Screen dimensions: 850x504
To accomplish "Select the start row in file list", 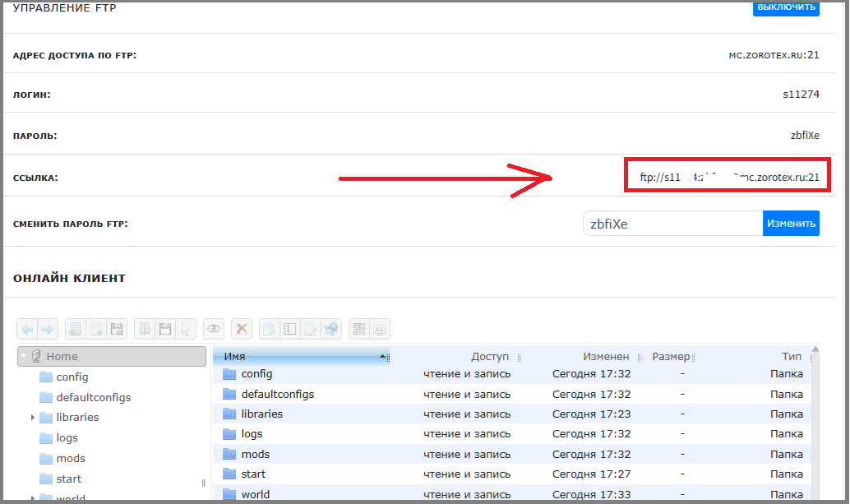I will click(x=512, y=474).
